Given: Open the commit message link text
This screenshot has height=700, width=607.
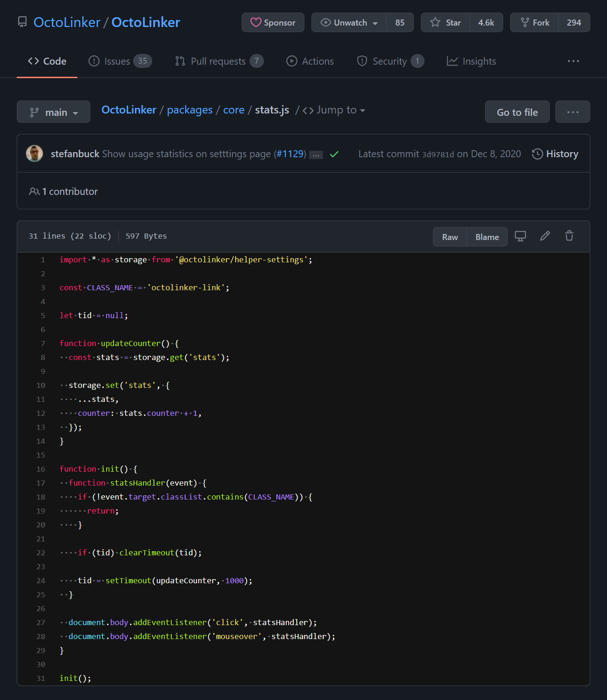Looking at the screenshot, I should coord(187,154).
